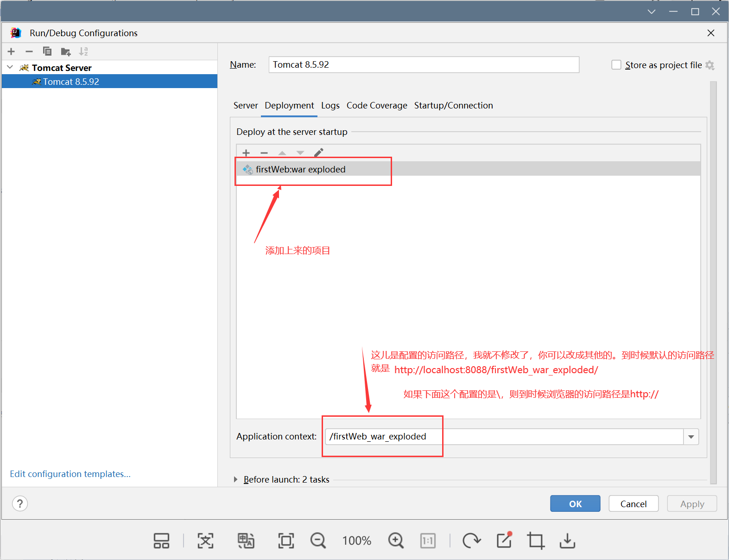Click the 1:1 actual size icon
This screenshot has width=729, height=560.
(x=428, y=541)
